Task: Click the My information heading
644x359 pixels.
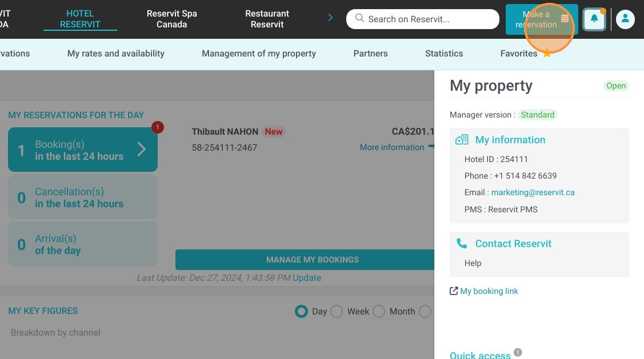Action: [x=510, y=140]
